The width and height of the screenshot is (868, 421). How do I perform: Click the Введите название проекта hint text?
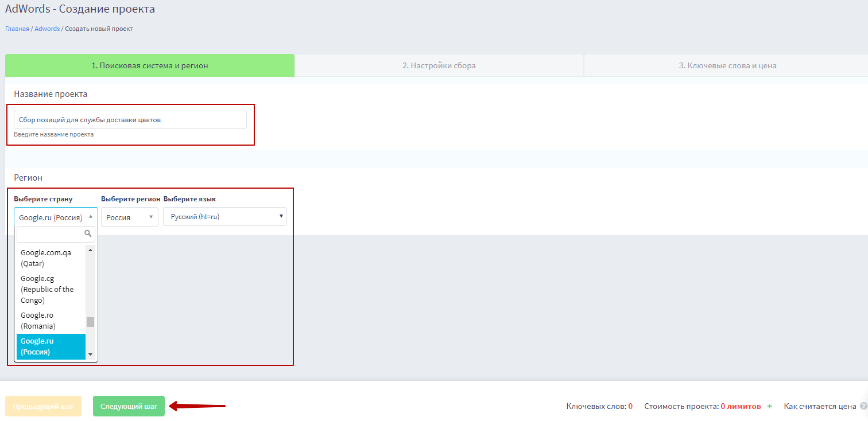click(x=54, y=134)
